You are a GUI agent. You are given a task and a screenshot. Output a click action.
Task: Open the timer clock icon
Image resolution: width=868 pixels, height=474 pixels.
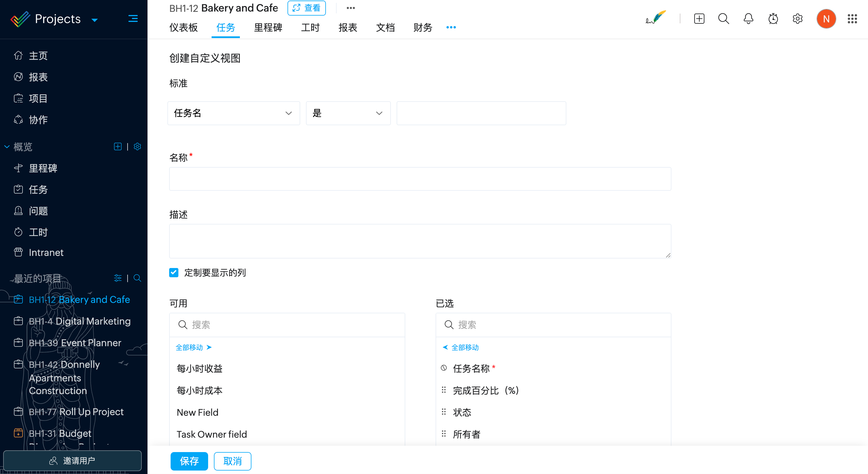click(773, 18)
